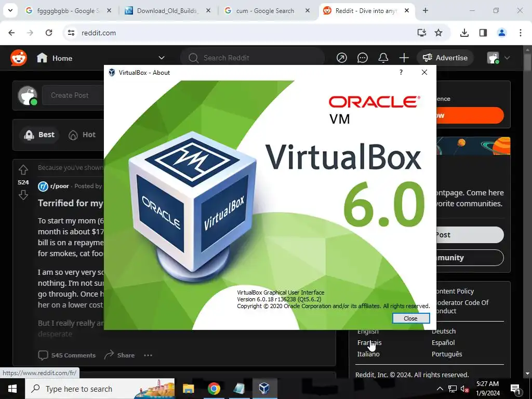Share the r/poor post

(119, 355)
